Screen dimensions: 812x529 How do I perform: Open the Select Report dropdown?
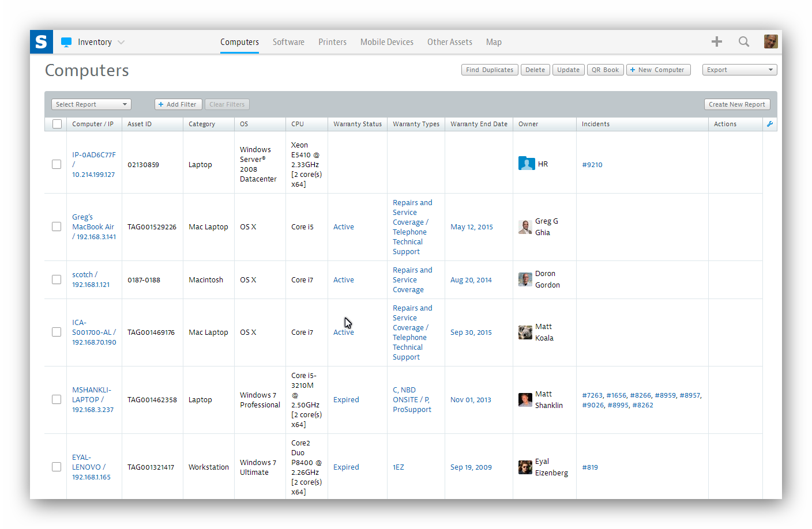pyautogui.click(x=91, y=104)
